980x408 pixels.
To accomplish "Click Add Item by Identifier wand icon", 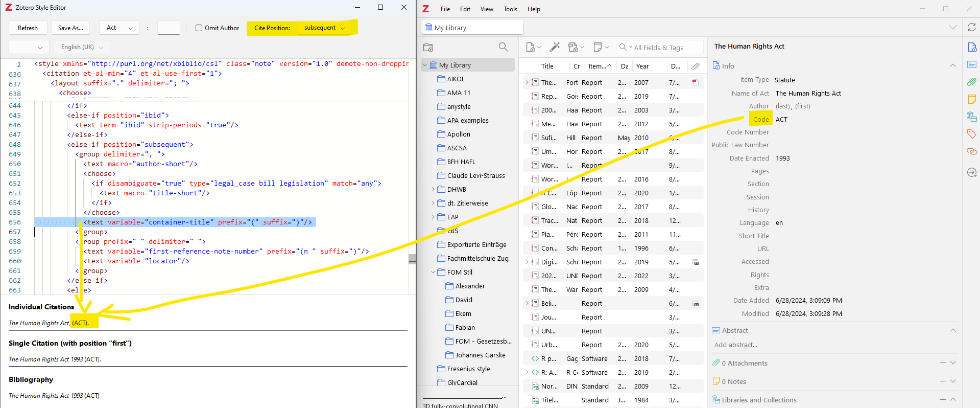I will (x=555, y=47).
